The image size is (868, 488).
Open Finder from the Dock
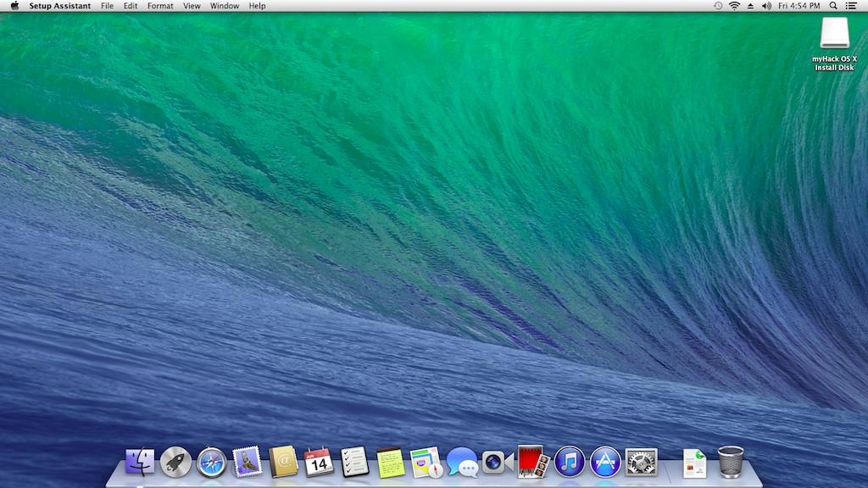[x=140, y=462]
